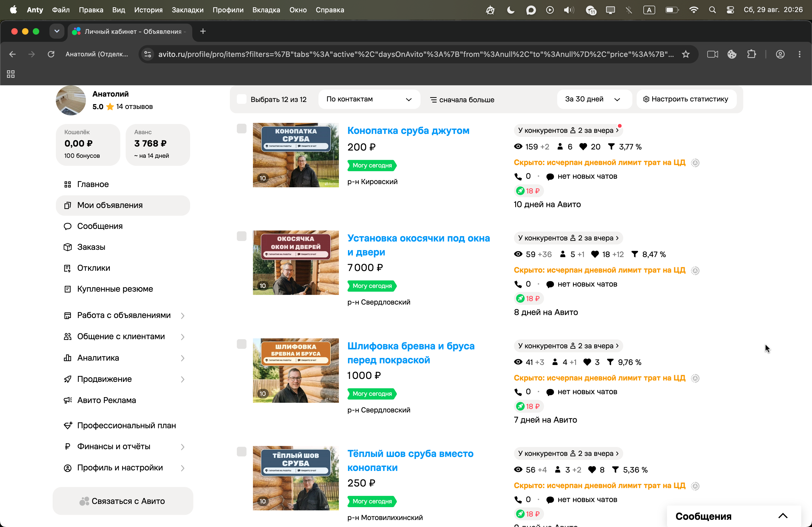Open the Конопатка сруба listing thumbnail
Viewport: 812px width, 527px height.
(x=296, y=155)
